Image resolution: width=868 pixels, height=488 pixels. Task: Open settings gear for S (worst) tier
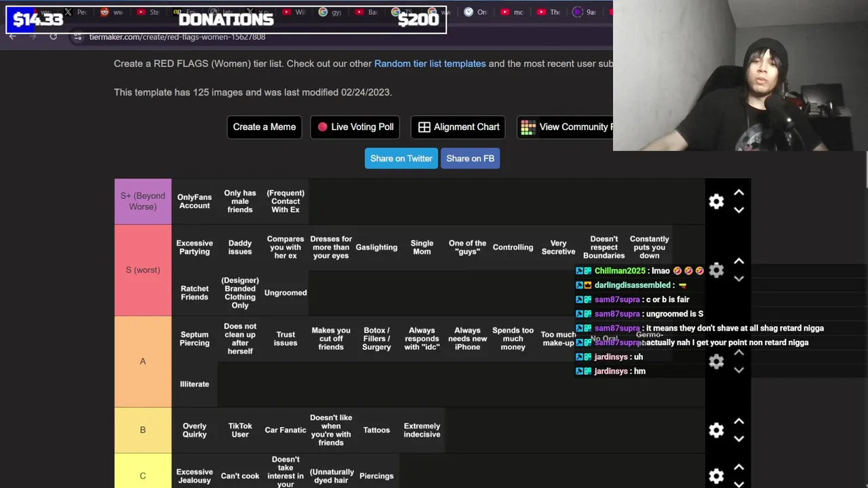coord(716,270)
